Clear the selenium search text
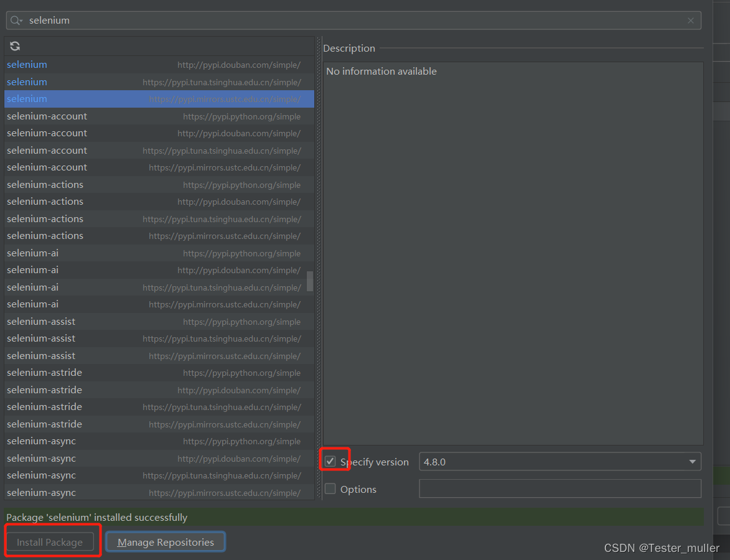The width and height of the screenshot is (730, 560). click(691, 21)
